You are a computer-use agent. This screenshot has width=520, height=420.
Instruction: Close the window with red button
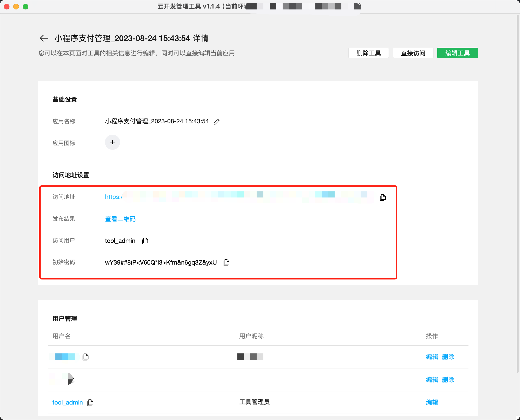[x=7, y=7]
